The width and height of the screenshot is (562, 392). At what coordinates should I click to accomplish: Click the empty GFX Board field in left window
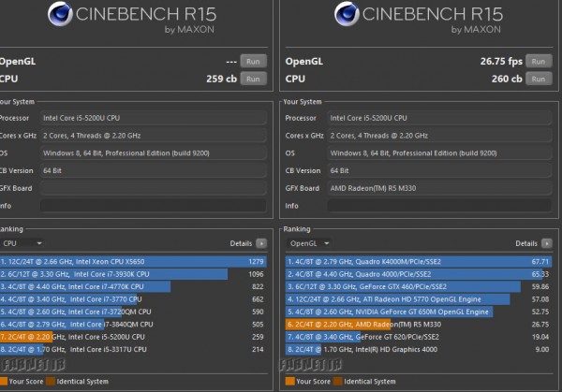[x=154, y=188]
